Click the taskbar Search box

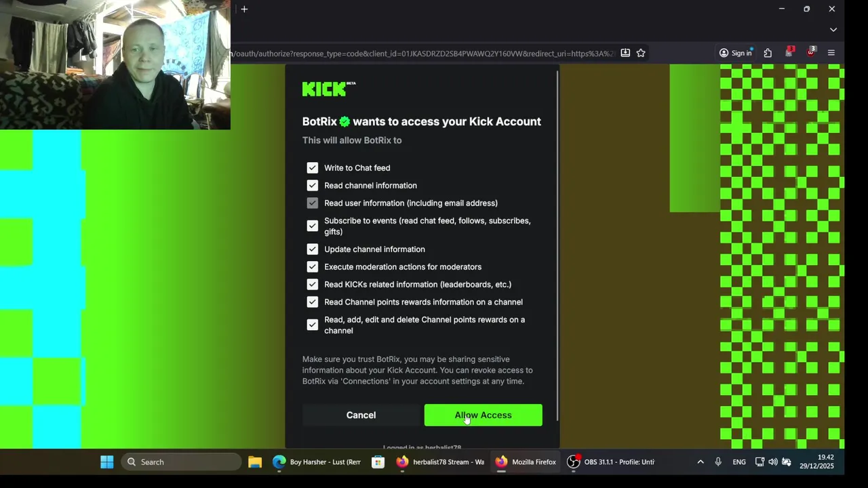pyautogui.click(x=182, y=462)
